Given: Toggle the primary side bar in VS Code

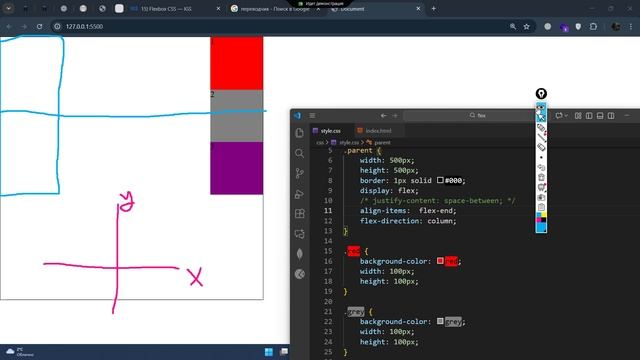Looking at the screenshot, I should pyautogui.click(x=589, y=116).
